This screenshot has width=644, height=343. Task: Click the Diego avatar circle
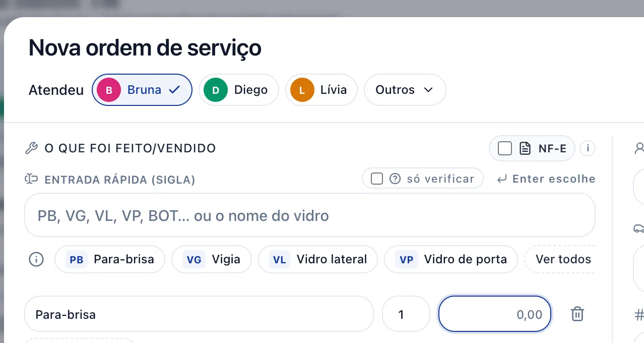coord(216,90)
